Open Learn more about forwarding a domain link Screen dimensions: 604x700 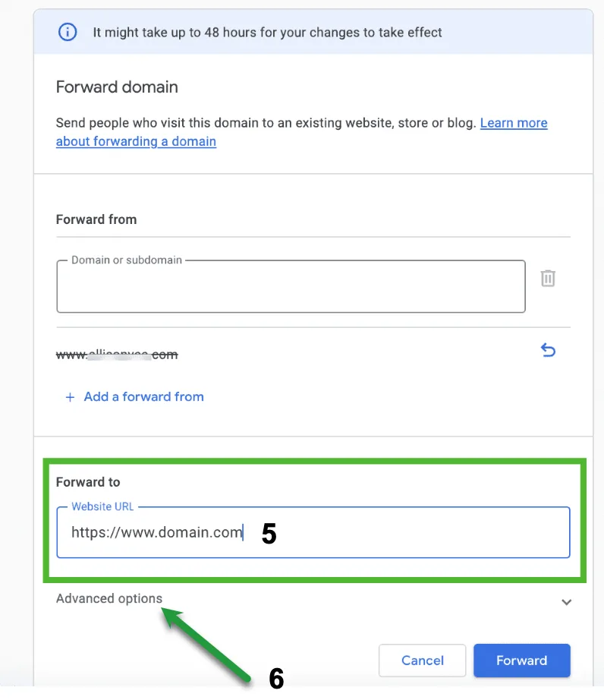301,132
